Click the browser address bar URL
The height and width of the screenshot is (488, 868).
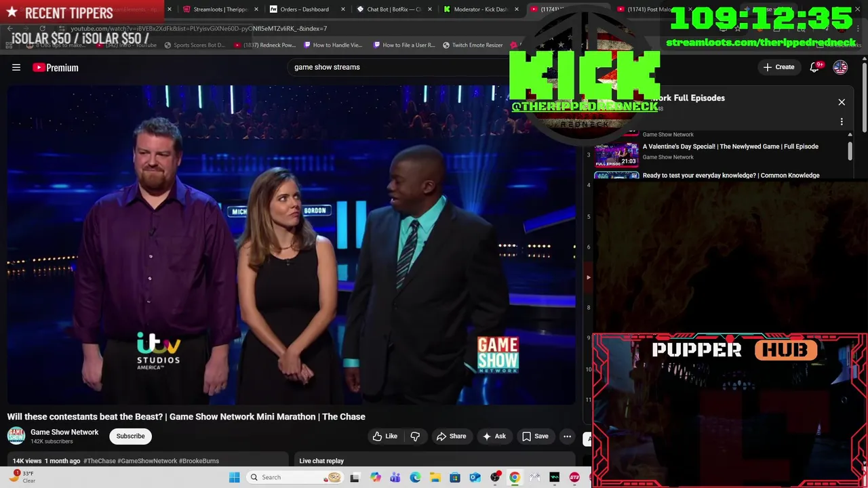point(199,28)
